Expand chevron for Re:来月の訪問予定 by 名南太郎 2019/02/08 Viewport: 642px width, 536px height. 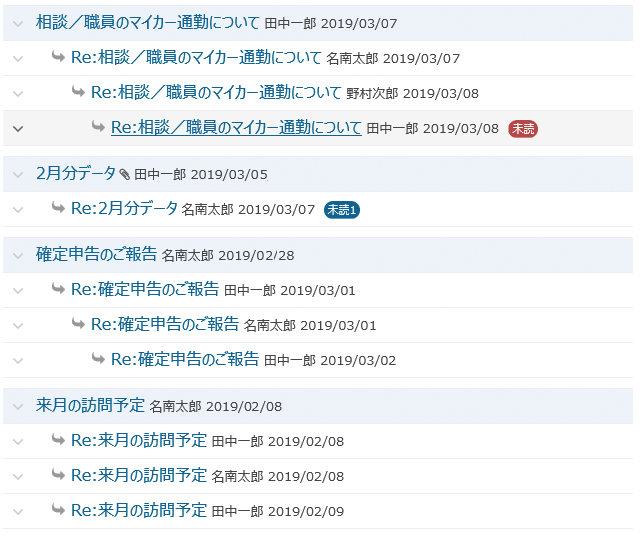(x=18, y=477)
